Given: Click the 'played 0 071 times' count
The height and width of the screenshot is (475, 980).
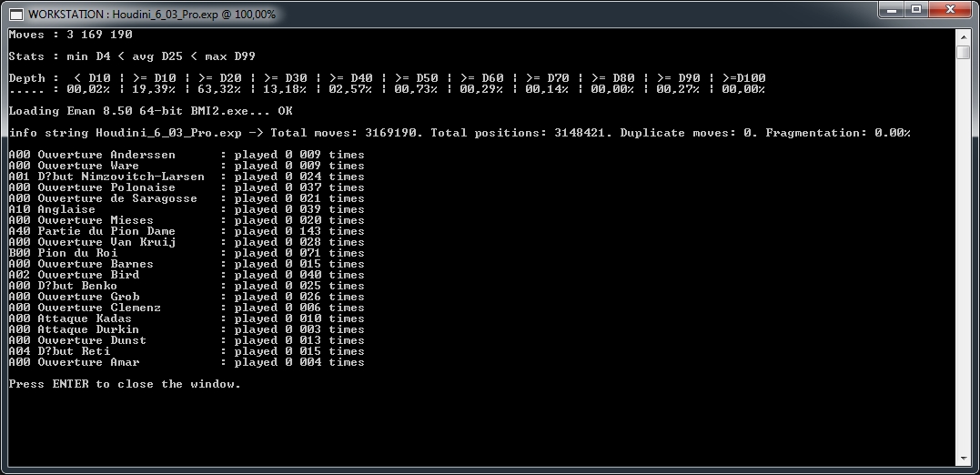Looking at the screenshot, I should (x=299, y=253).
